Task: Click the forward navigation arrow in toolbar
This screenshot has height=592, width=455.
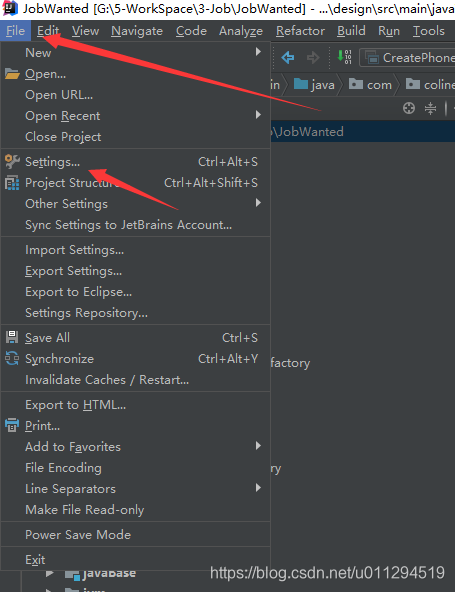Action: 313,58
